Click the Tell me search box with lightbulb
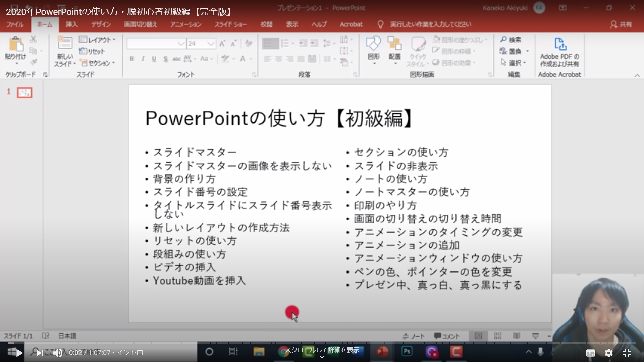The height and width of the screenshot is (362, 644). click(424, 24)
